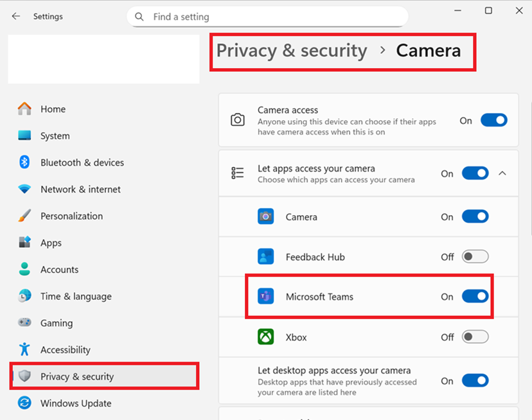This screenshot has height=420, width=532.
Task: Click the Time & language globe icon
Action: coord(24,296)
